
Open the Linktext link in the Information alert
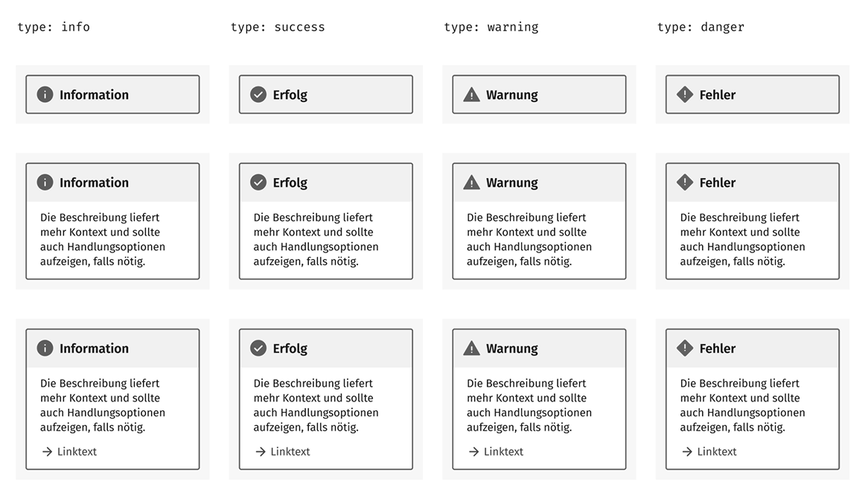click(77, 451)
